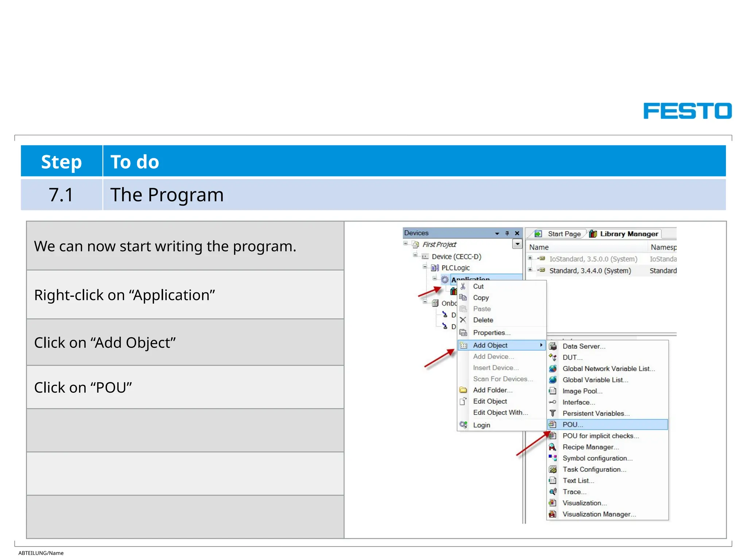Collapse the Device (CECC-D) node
Image resolution: width=747 pixels, height=560 pixels.
[x=415, y=255]
